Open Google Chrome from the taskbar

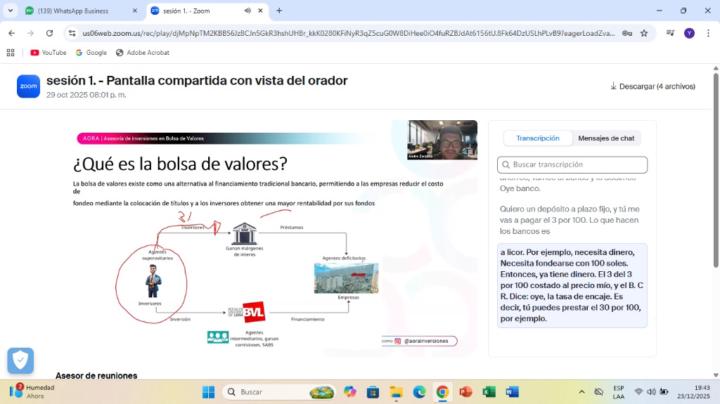443,392
